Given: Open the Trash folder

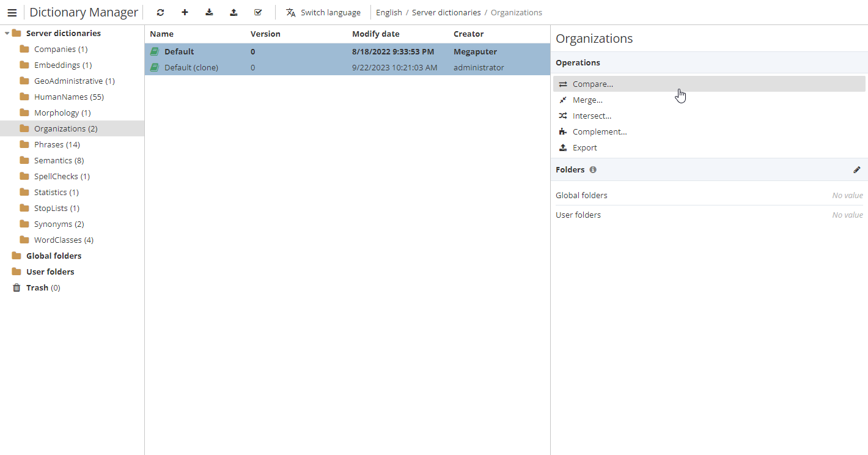Looking at the screenshot, I should tap(37, 287).
